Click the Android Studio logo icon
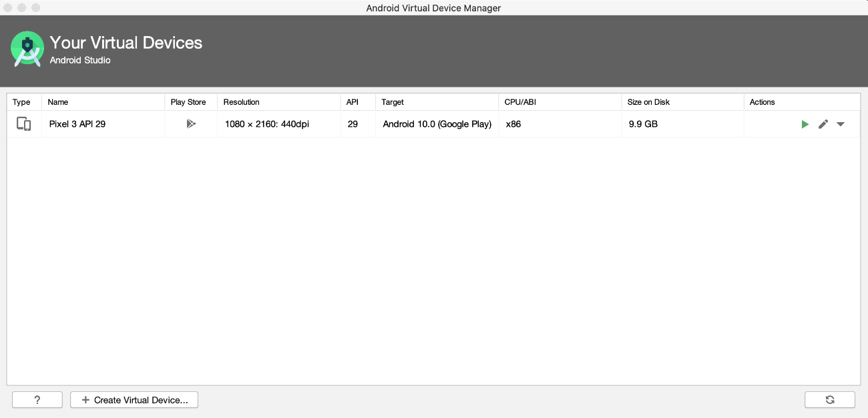The width and height of the screenshot is (868, 418). click(27, 49)
